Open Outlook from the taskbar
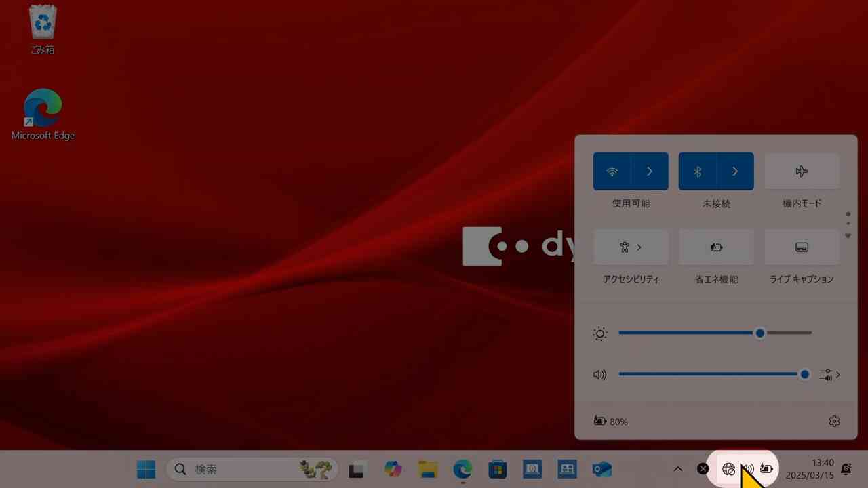The width and height of the screenshot is (868, 488). (601, 469)
